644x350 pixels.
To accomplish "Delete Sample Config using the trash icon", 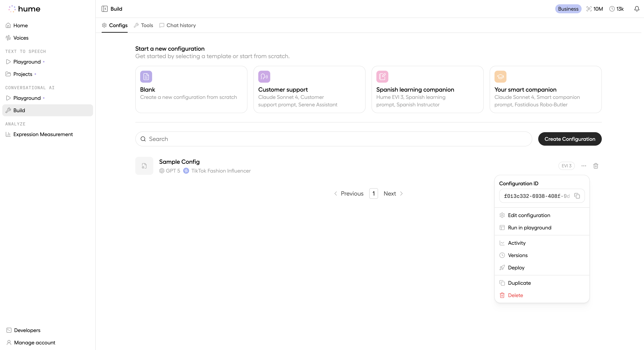I will click(596, 166).
